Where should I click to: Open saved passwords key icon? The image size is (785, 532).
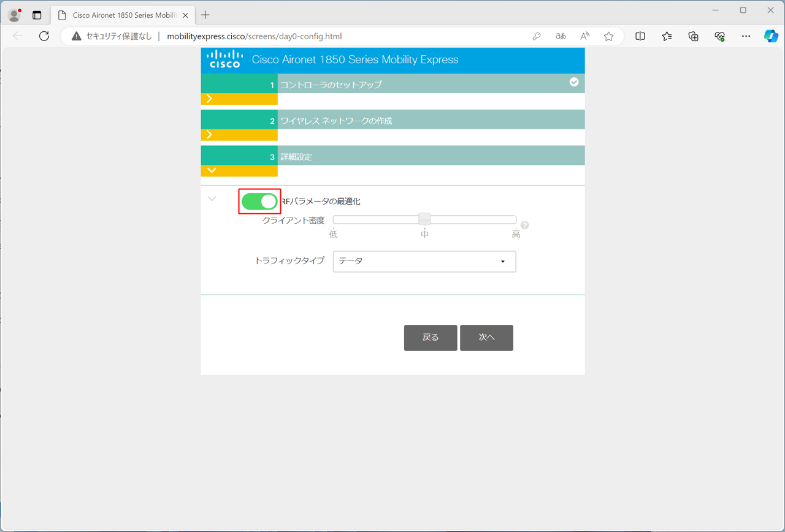tap(537, 36)
